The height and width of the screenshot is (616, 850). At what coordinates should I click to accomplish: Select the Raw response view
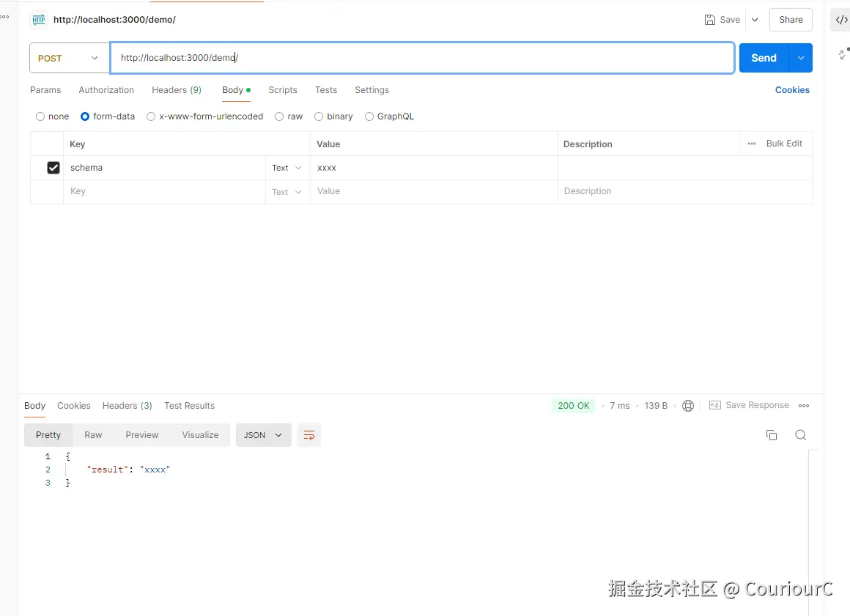tap(93, 435)
